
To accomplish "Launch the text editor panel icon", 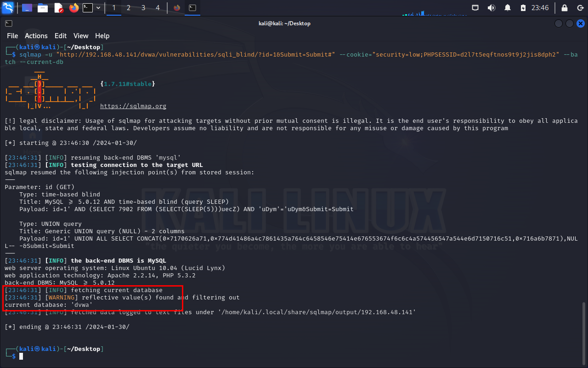I will [x=58, y=8].
